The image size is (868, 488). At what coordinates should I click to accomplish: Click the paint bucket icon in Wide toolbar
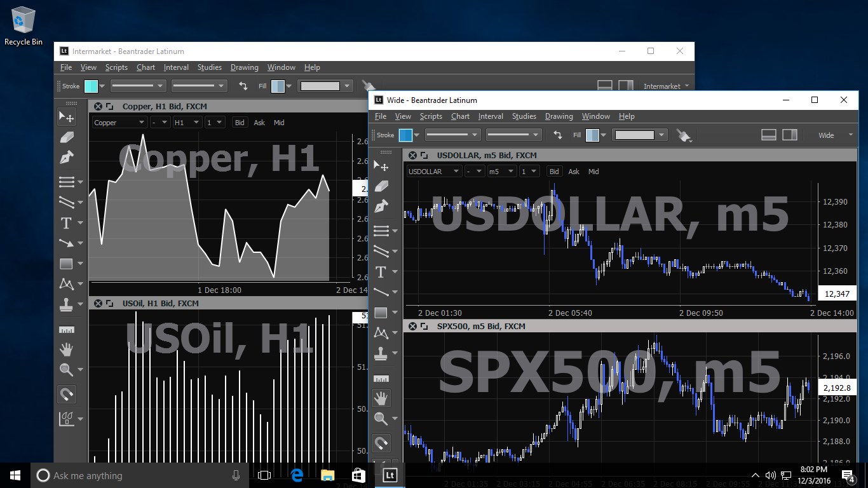tap(684, 135)
